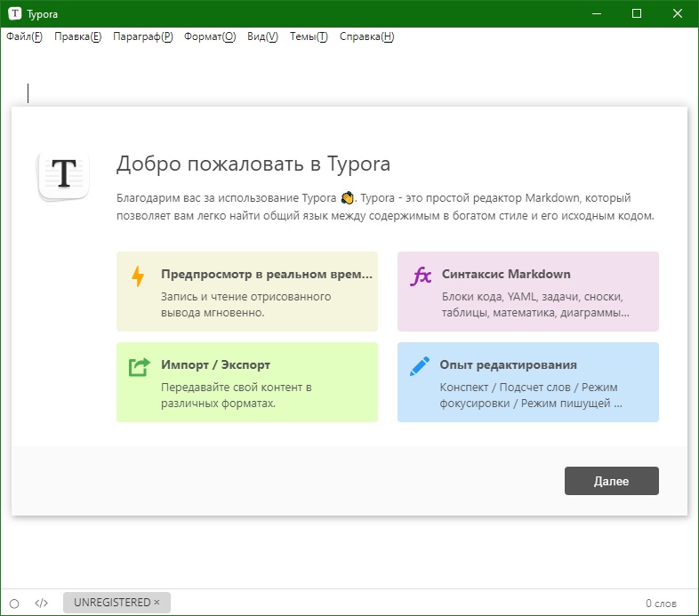Viewport: 699px width, 616px height.
Task: Click the Typora app icon in title bar
Action: pos(15,13)
